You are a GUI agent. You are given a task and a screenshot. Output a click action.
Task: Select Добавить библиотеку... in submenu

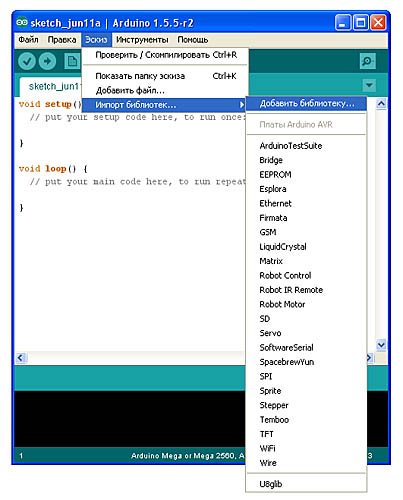[x=306, y=103]
